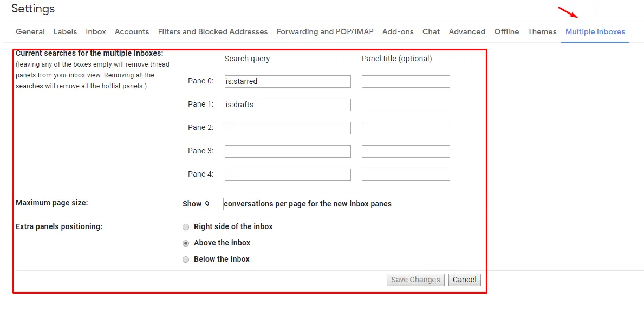Focus the Pane 0 search query field

288,81
